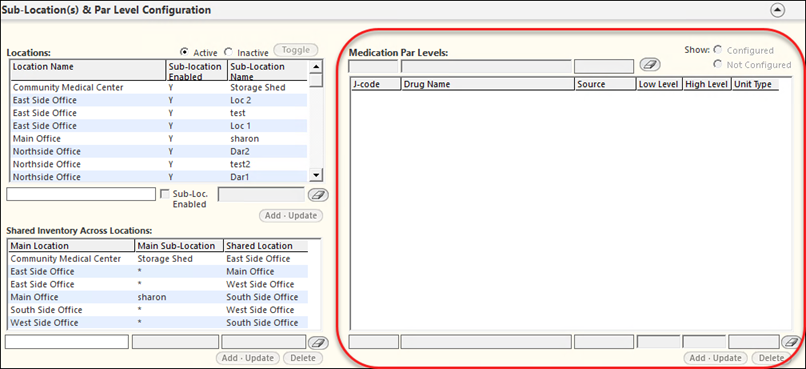
Task: Select the Not Configured show option
Action: coord(718,64)
